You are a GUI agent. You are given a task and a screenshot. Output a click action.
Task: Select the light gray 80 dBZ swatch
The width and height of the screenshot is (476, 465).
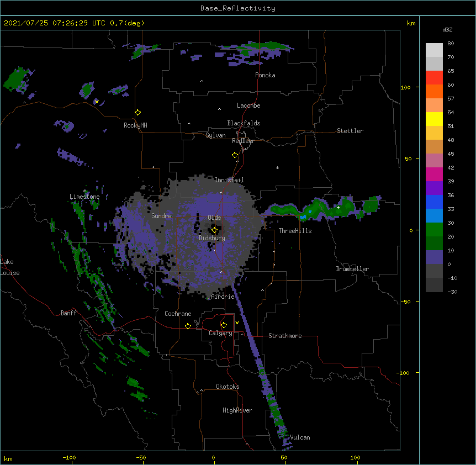pyautogui.click(x=434, y=50)
